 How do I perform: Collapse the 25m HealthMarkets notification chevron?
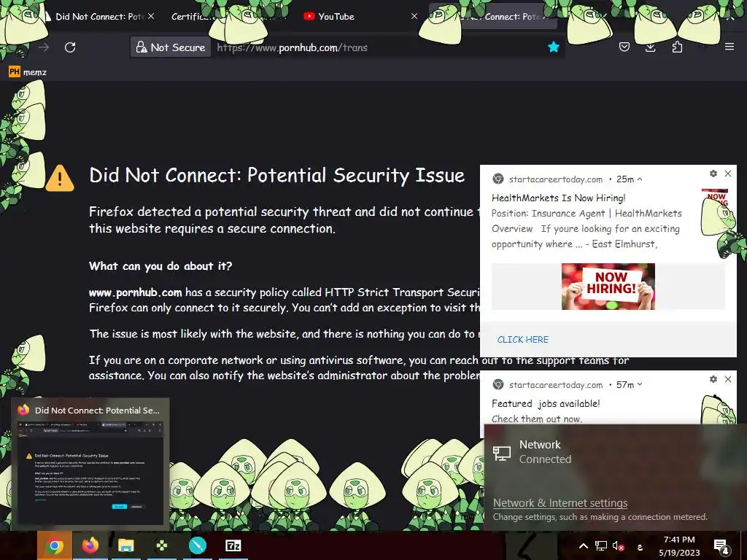click(640, 179)
